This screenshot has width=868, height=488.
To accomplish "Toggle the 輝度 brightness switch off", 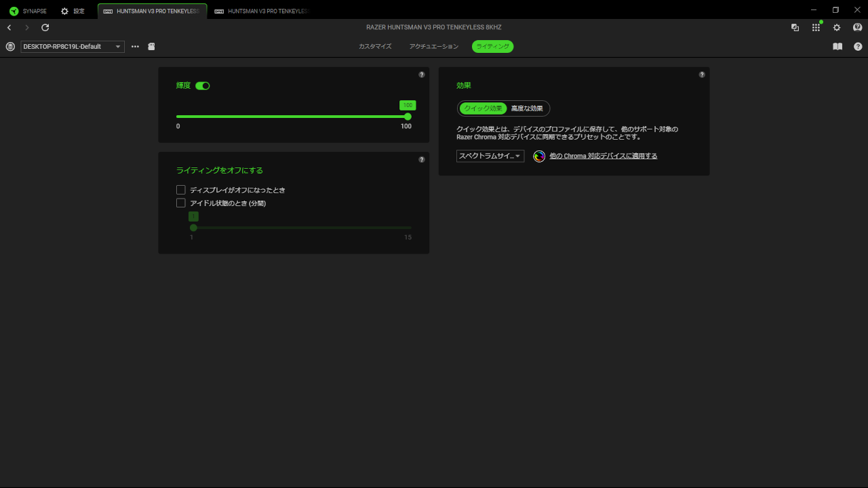I will pyautogui.click(x=203, y=86).
